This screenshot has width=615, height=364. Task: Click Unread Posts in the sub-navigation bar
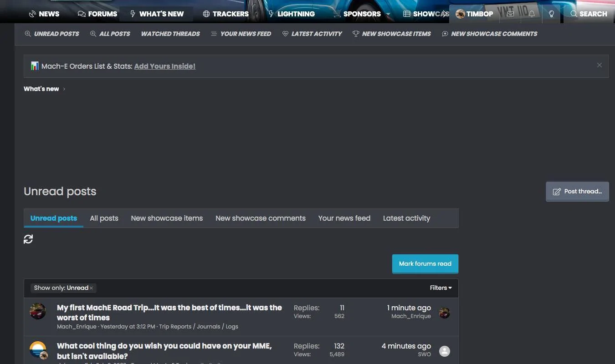click(x=52, y=34)
